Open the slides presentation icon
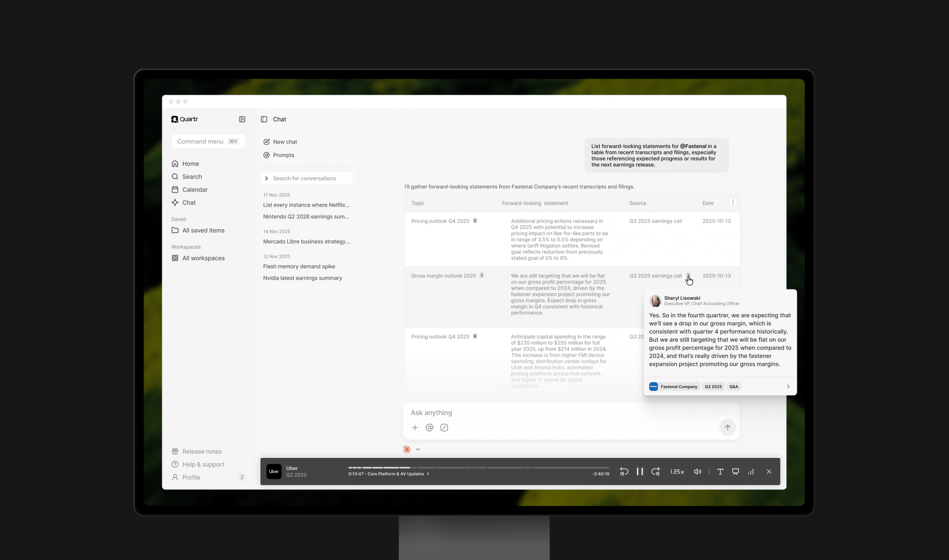The image size is (949, 560). 735,472
